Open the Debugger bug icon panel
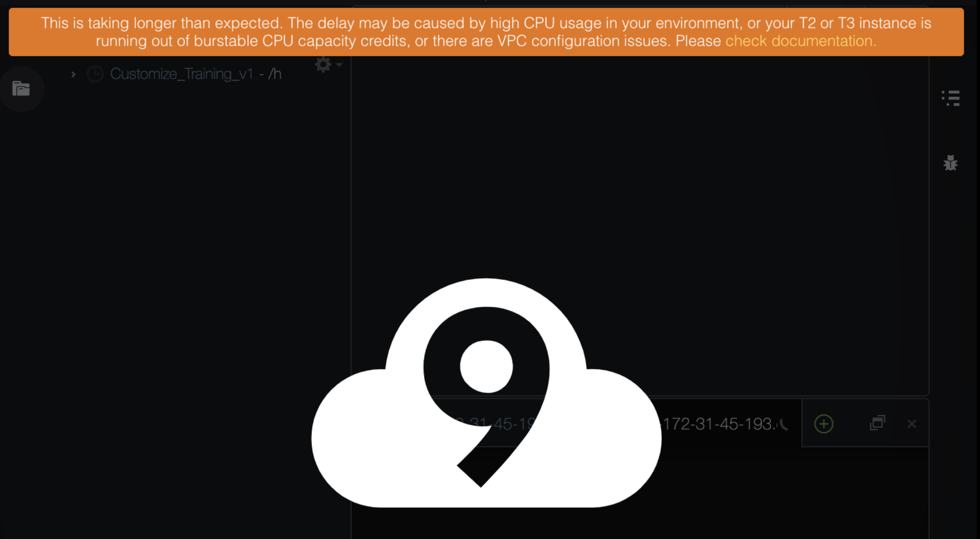Image resolution: width=980 pixels, height=539 pixels. click(x=950, y=163)
